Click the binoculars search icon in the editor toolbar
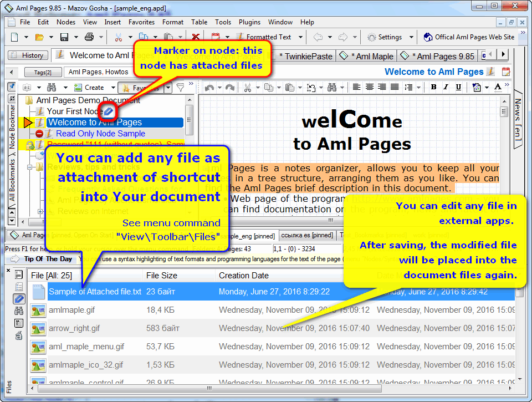Screen dimensions: 532x402 click(332, 88)
